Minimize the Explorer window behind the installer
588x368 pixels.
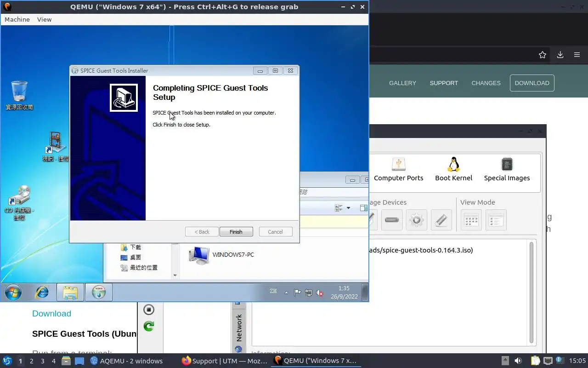(353, 180)
